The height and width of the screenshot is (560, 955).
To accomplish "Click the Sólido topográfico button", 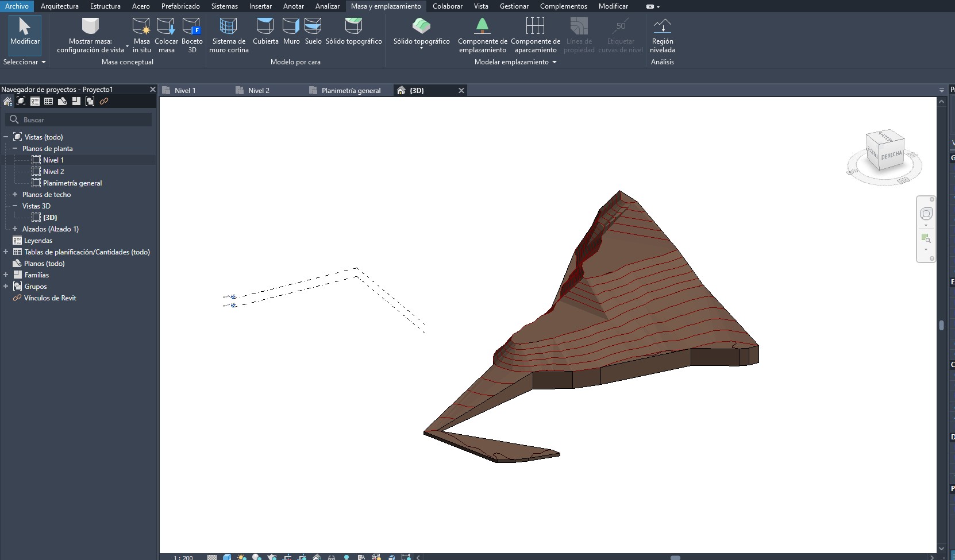I will click(x=421, y=26).
